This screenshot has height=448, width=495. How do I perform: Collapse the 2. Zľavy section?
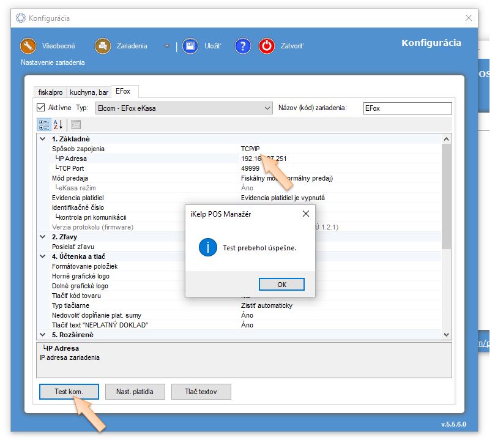tap(42, 237)
